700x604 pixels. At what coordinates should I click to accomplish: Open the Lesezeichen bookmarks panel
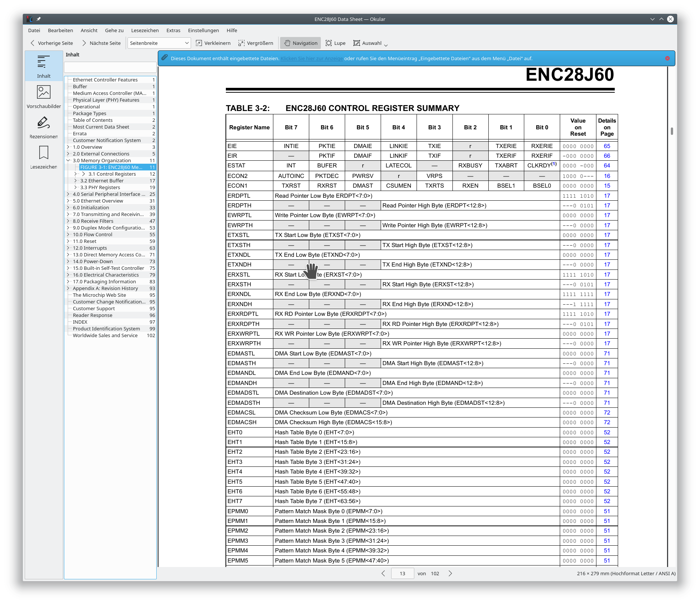point(44,157)
